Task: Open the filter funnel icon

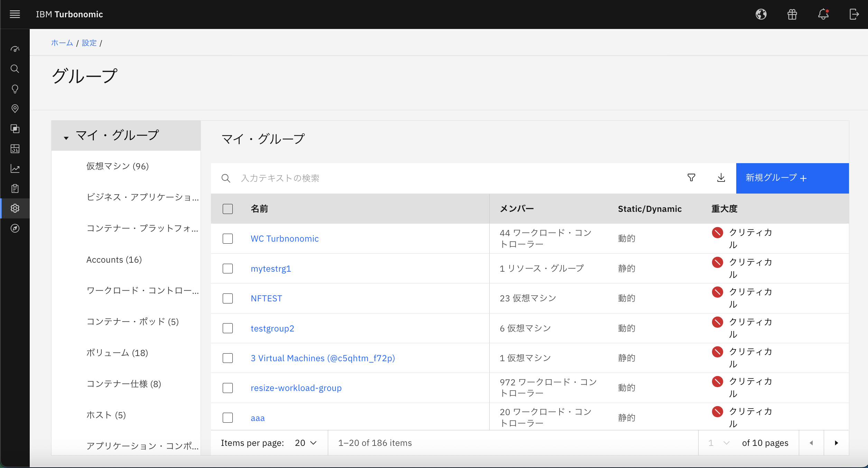Action: 691,178
